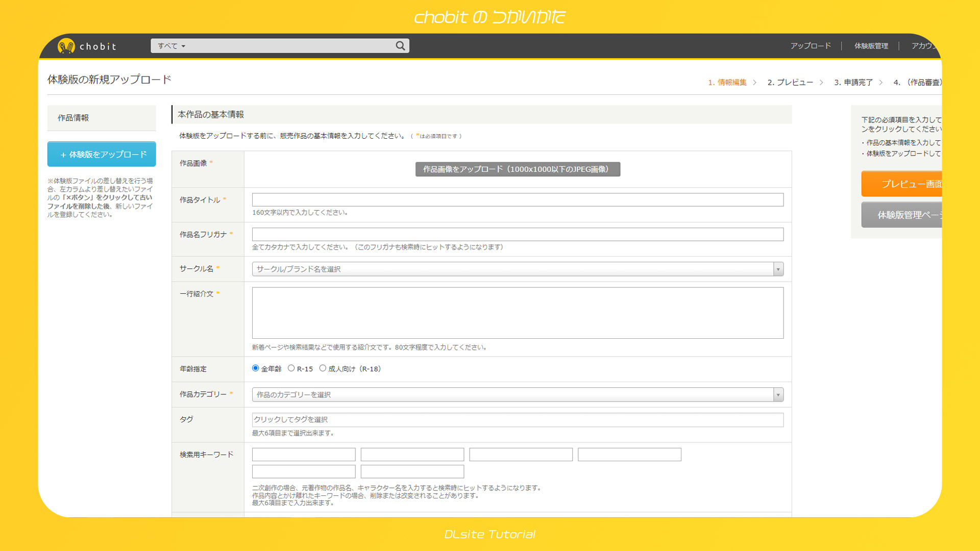The height and width of the screenshot is (551, 980).
Task: Open the 作品のカテゴリーを選択 dropdown
Action: pos(518,394)
